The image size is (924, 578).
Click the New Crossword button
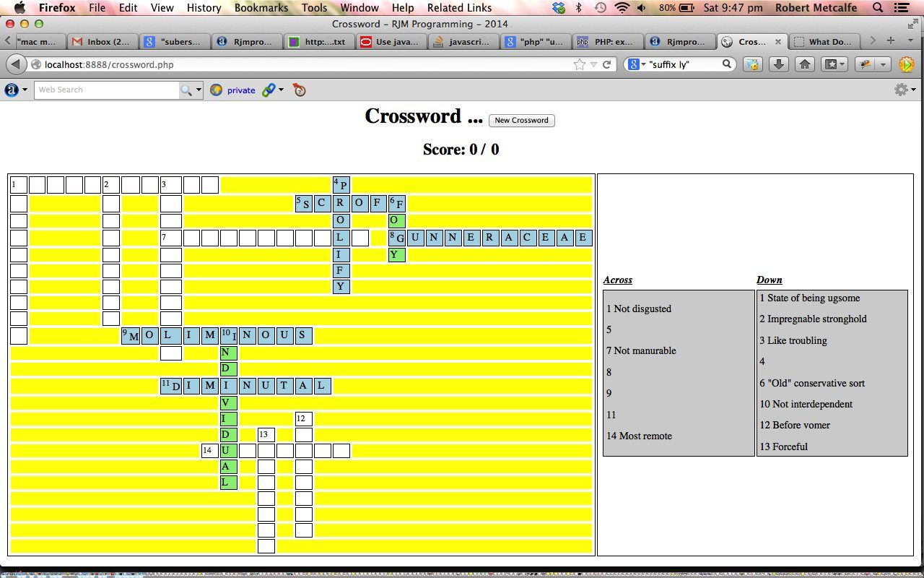point(521,120)
